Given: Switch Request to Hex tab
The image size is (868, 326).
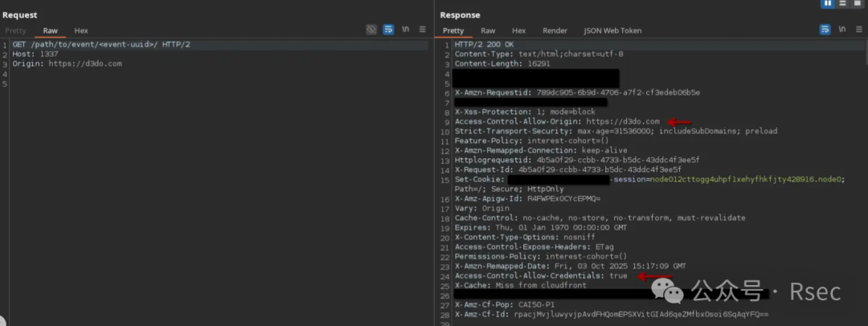Looking at the screenshot, I should (81, 31).
